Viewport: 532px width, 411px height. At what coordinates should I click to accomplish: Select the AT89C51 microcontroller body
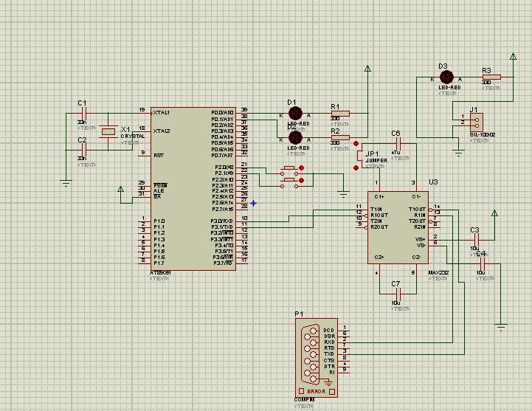193,189
